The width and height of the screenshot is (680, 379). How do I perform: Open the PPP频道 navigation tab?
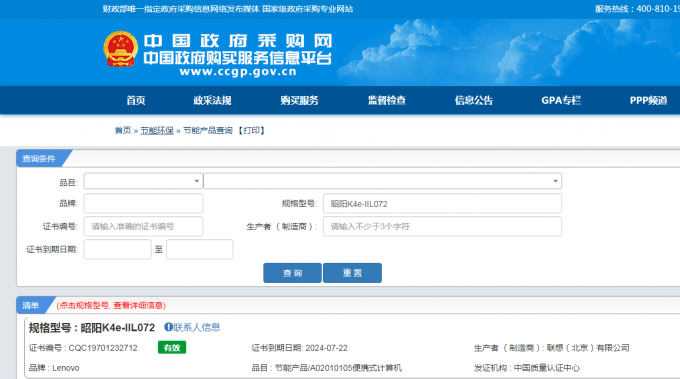[648, 100]
